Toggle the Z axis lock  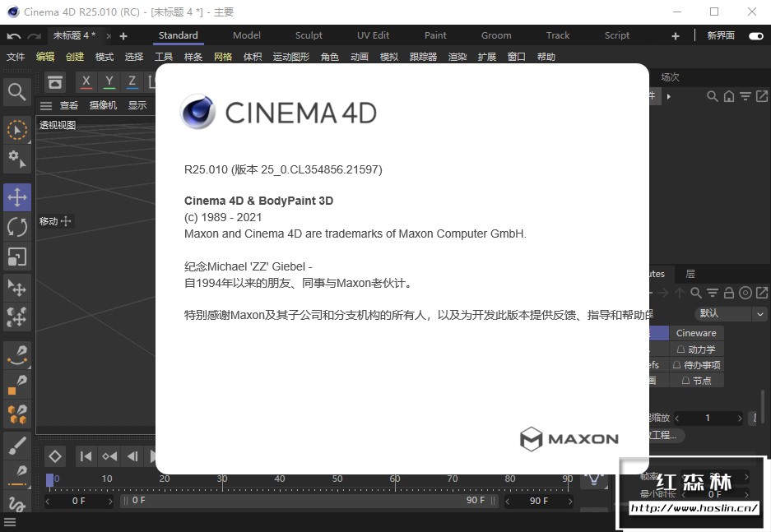pyautogui.click(x=132, y=82)
